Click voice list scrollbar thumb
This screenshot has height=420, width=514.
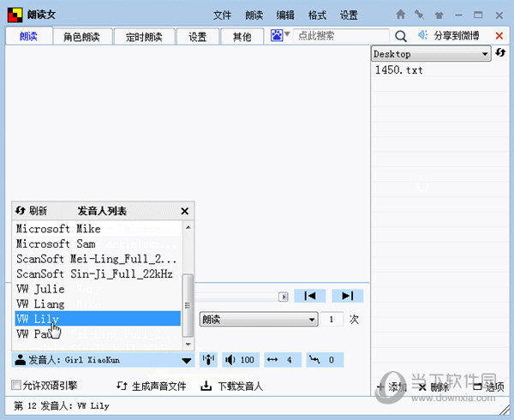tap(188, 306)
